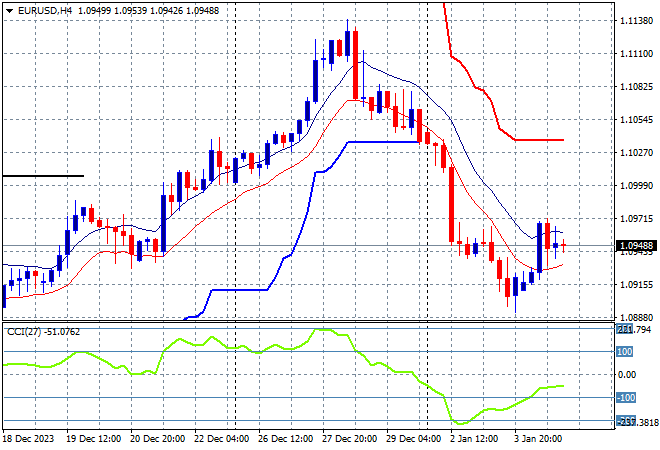Select the 27 Dec 20:00 time axis label
The height and width of the screenshot is (450, 660).
(349, 439)
